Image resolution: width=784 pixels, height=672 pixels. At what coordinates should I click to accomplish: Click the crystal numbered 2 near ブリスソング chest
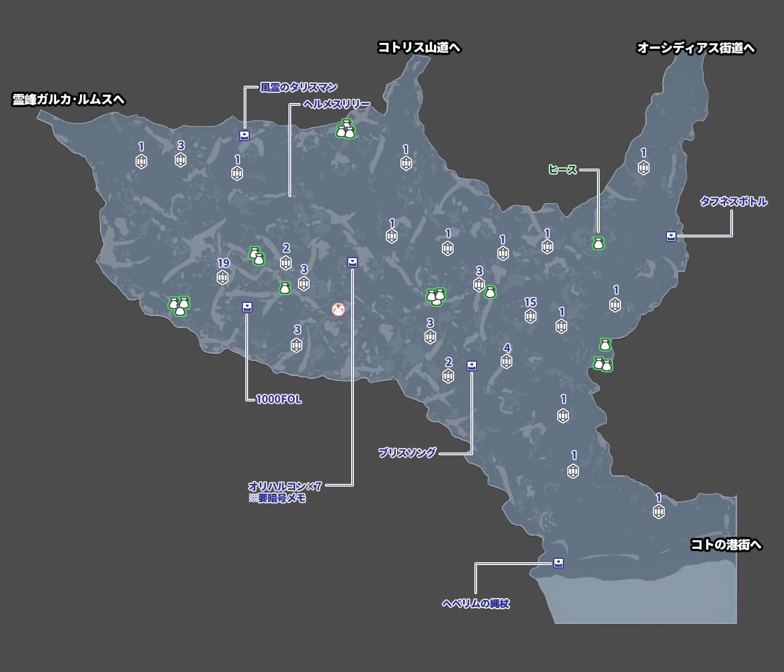click(448, 376)
